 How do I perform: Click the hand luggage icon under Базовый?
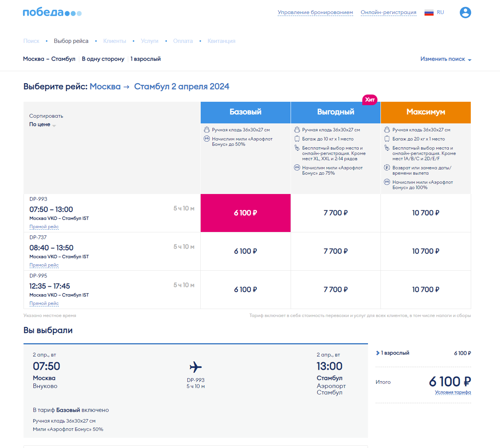207,130
